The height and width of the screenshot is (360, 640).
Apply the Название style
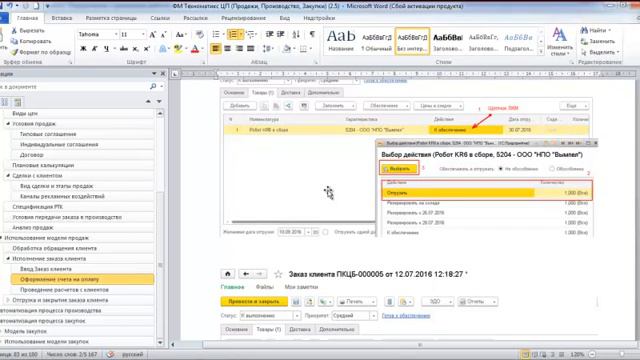tap(341, 41)
